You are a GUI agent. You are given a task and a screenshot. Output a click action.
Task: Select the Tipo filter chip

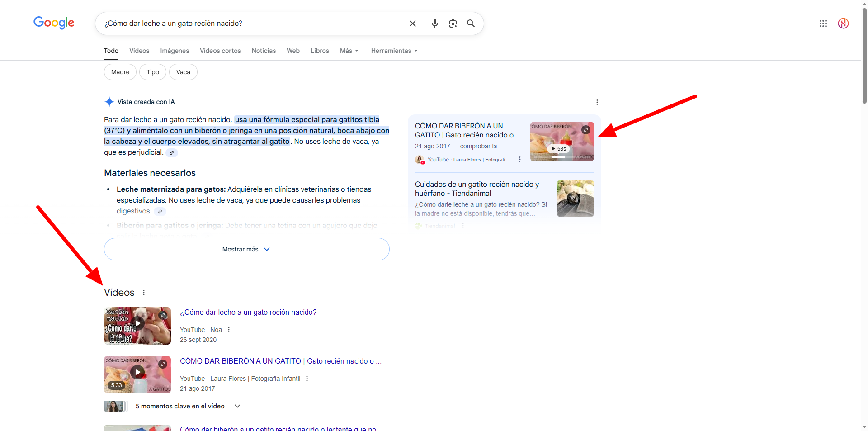click(153, 72)
